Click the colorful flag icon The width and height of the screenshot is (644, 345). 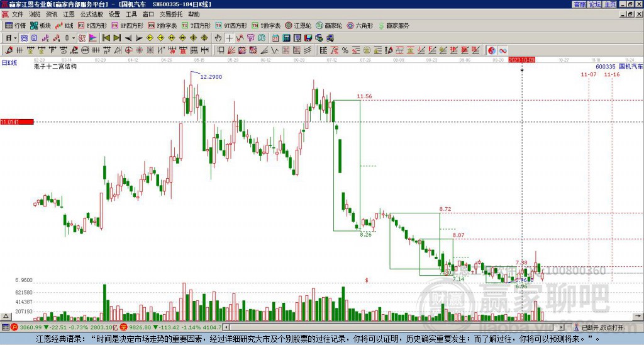coord(93,38)
